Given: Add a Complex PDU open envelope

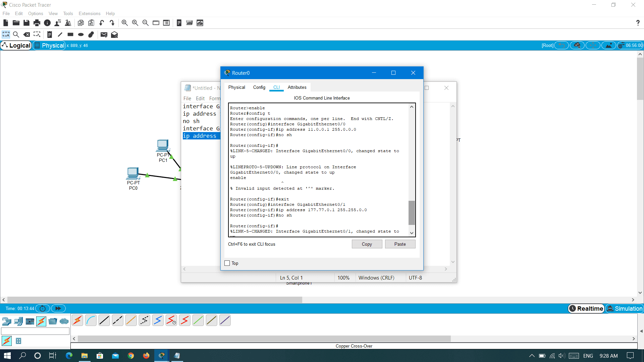Looking at the screenshot, I should (x=114, y=35).
